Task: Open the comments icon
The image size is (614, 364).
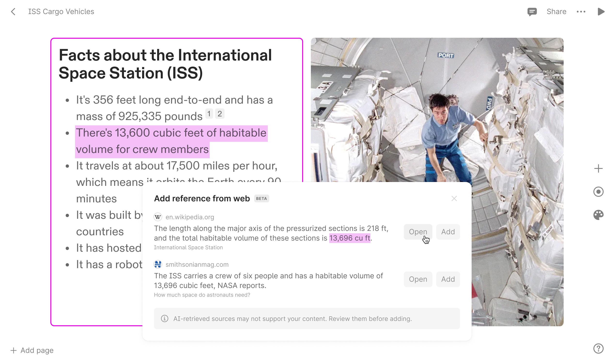Action: [x=532, y=12]
